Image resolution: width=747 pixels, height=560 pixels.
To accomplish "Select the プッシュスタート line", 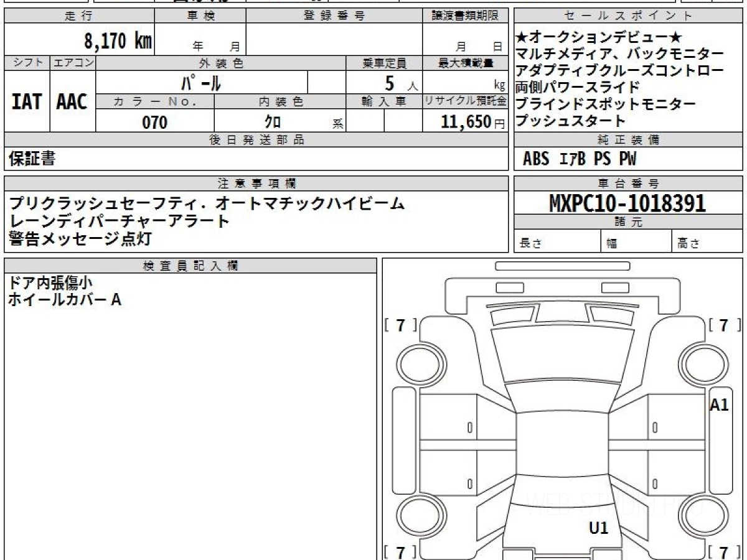I will point(571,121).
